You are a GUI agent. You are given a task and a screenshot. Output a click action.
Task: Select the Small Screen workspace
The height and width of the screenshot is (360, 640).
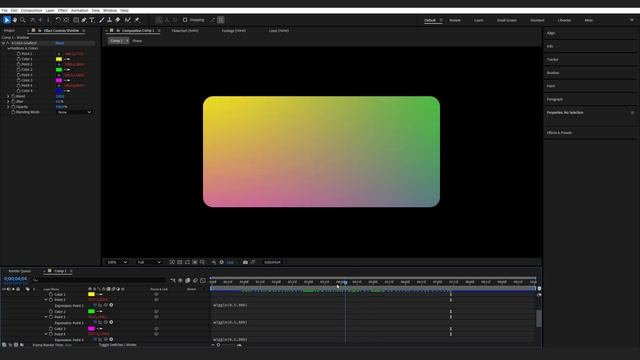coord(507,20)
